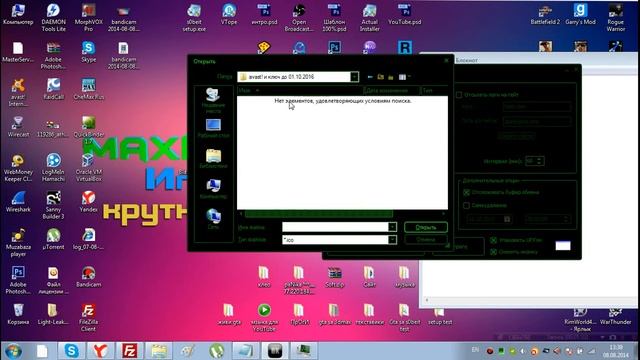
Task: Select Network (Сеть) in dialog sidebar
Action: [x=213, y=219]
